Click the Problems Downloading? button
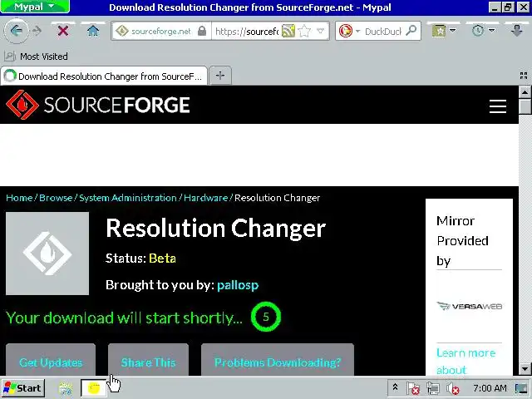This screenshot has width=532, height=399. [278, 360]
